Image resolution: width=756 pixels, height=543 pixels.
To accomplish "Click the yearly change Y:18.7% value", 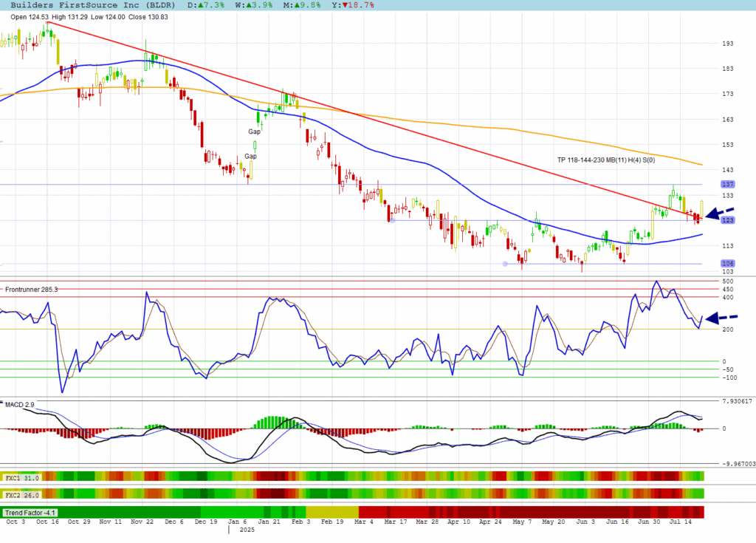I will (353, 5).
